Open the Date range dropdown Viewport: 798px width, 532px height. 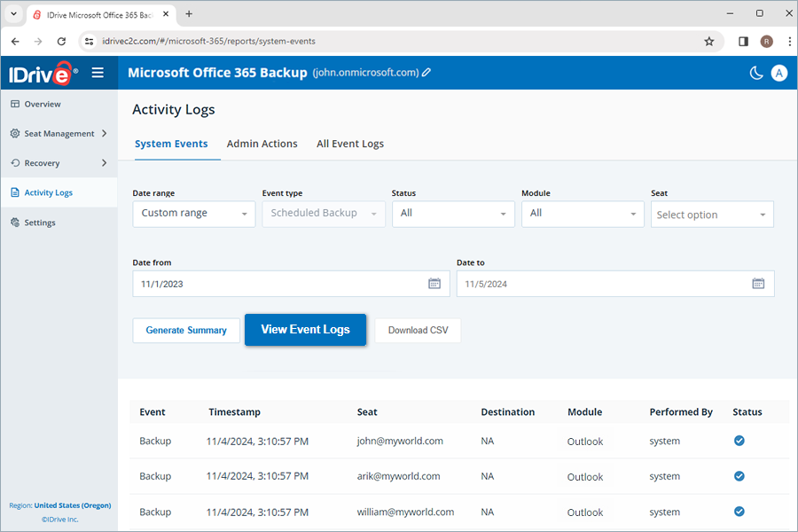194,214
